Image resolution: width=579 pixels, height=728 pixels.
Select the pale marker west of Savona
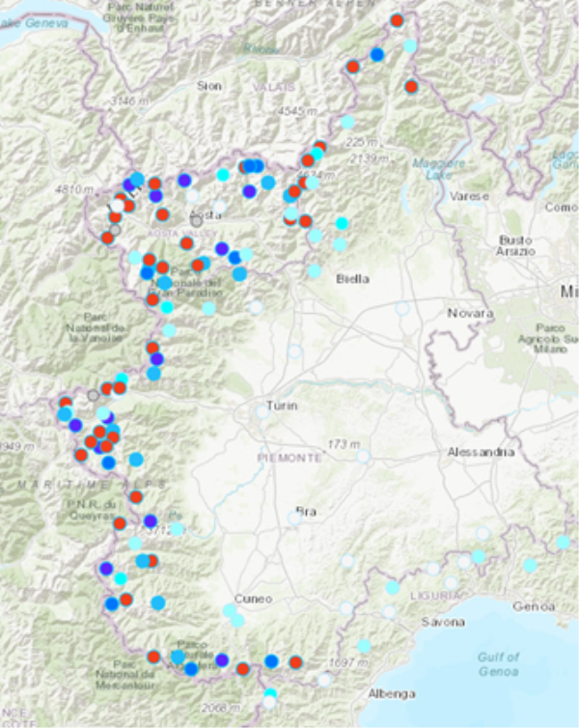point(389,611)
